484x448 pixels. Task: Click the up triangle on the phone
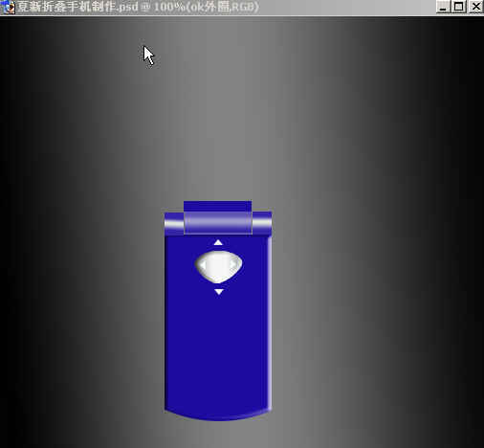218,242
